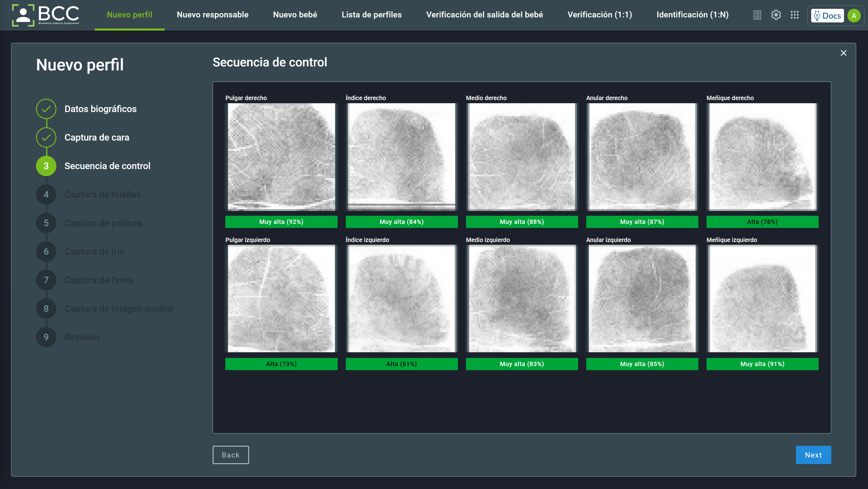Image resolution: width=868 pixels, height=489 pixels.
Task: Open the Verificación (1:1) tab
Action: point(600,15)
